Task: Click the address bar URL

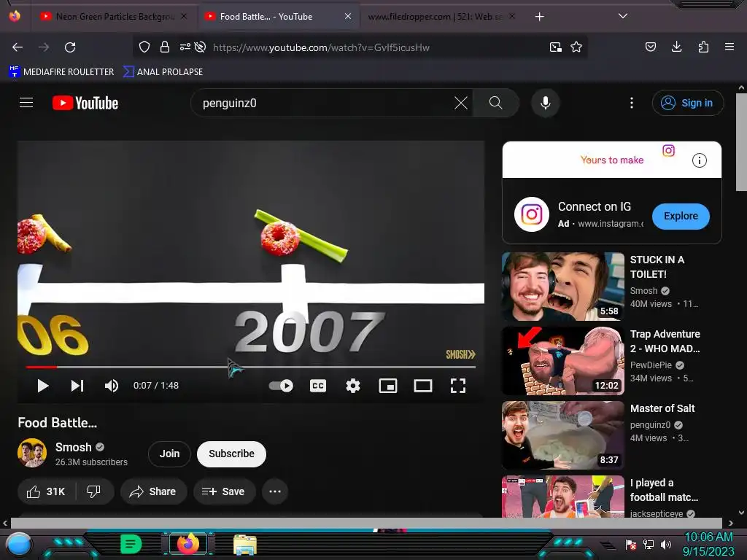Action: click(322, 47)
